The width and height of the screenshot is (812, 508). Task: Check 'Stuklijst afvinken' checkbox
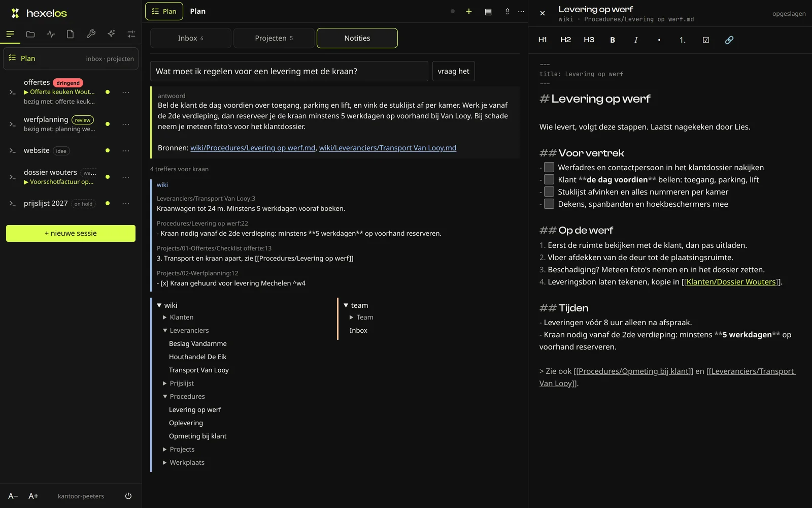(549, 192)
